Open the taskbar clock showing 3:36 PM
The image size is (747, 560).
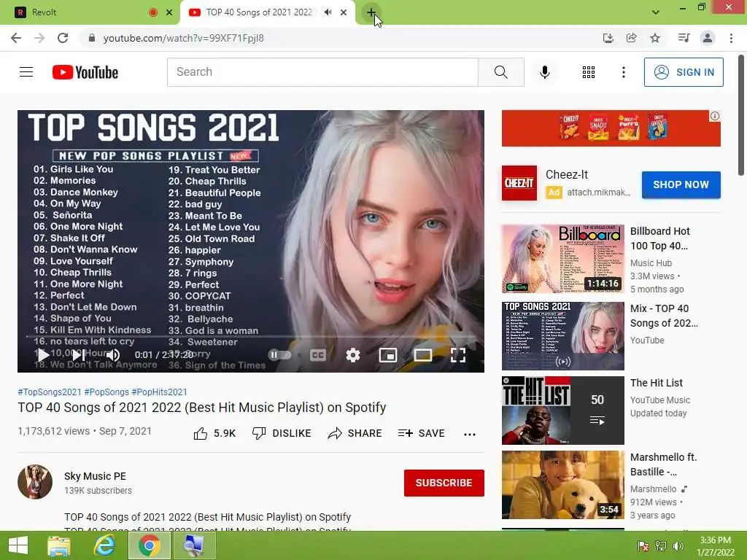click(x=716, y=546)
